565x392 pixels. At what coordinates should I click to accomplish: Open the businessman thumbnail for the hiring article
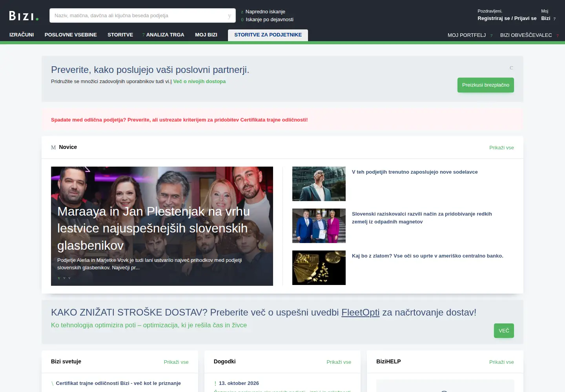click(319, 184)
